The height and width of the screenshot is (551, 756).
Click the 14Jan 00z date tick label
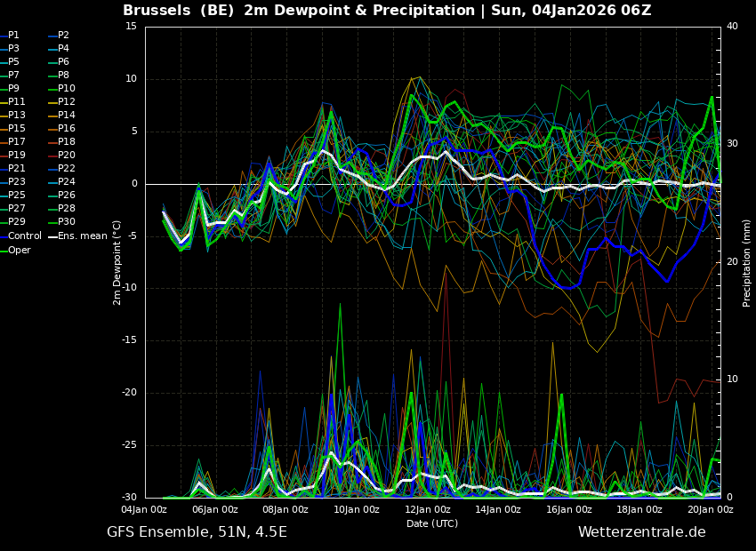click(497, 509)
